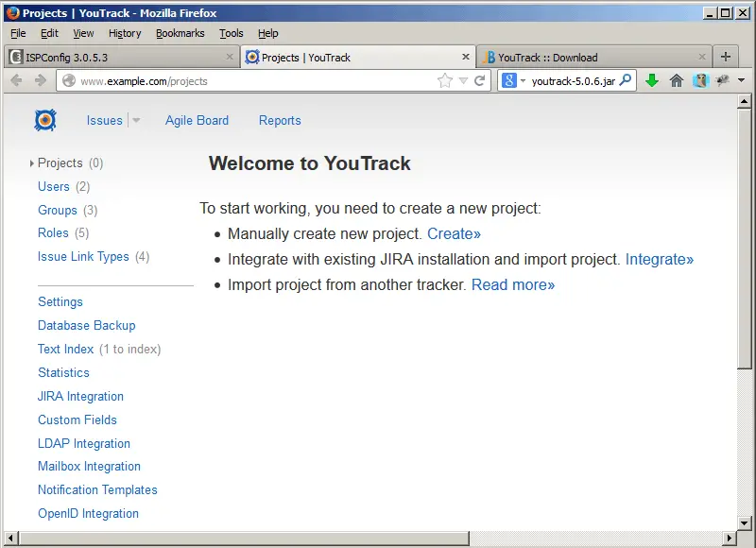Image resolution: width=756 pixels, height=548 pixels.
Task: Close the YouTrack :: Download tab
Action: click(702, 57)
